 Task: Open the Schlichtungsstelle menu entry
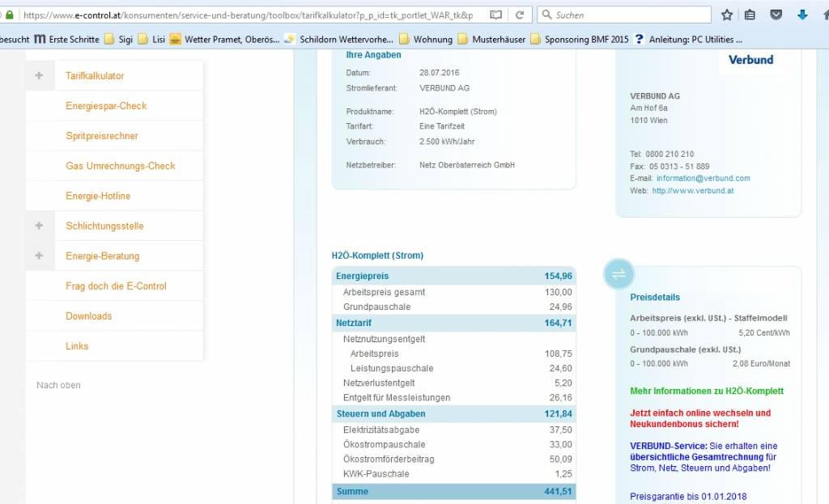tap(104, 227)
